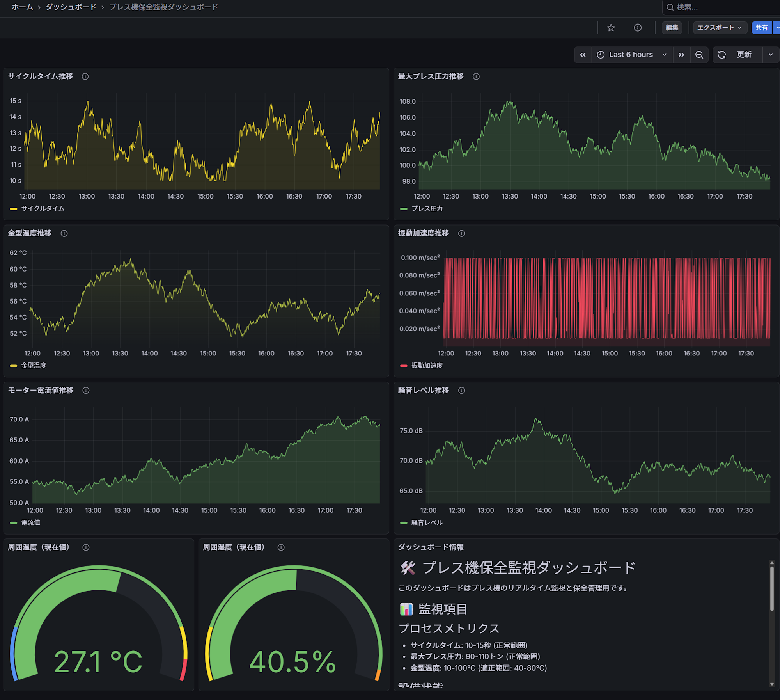Open refresh interval dropdown arrow beside 更新

coord(770,55)
